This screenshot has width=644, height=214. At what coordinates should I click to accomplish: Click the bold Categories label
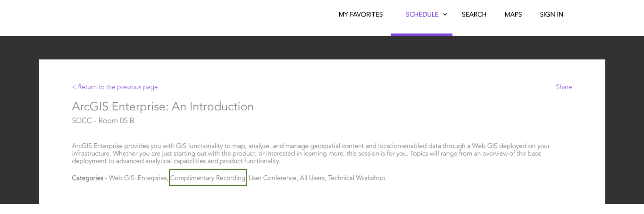87,178
